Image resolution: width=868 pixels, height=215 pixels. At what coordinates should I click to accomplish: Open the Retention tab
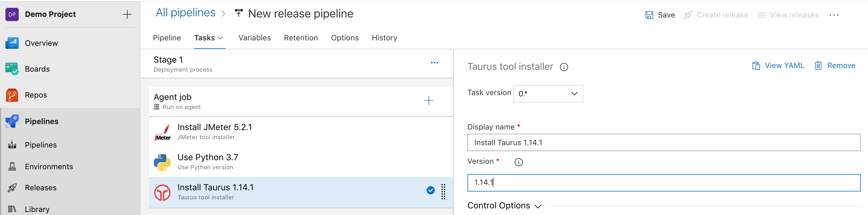click(301, 38)
